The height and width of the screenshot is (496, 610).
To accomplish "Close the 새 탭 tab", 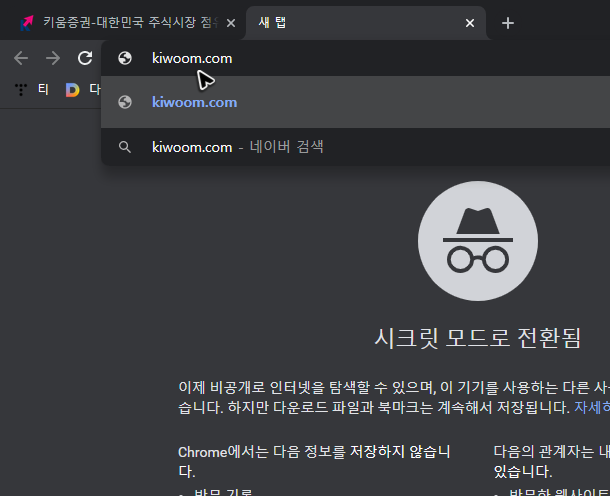I will [x=470, y=23].
